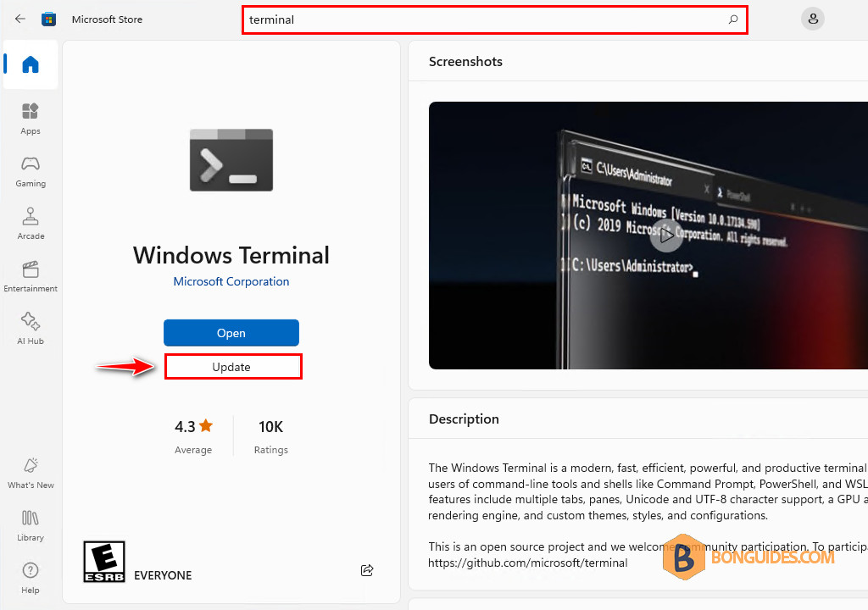868x610 pixels.
Task: Open the Arcade section in sidebar
Action: point(31,224)
